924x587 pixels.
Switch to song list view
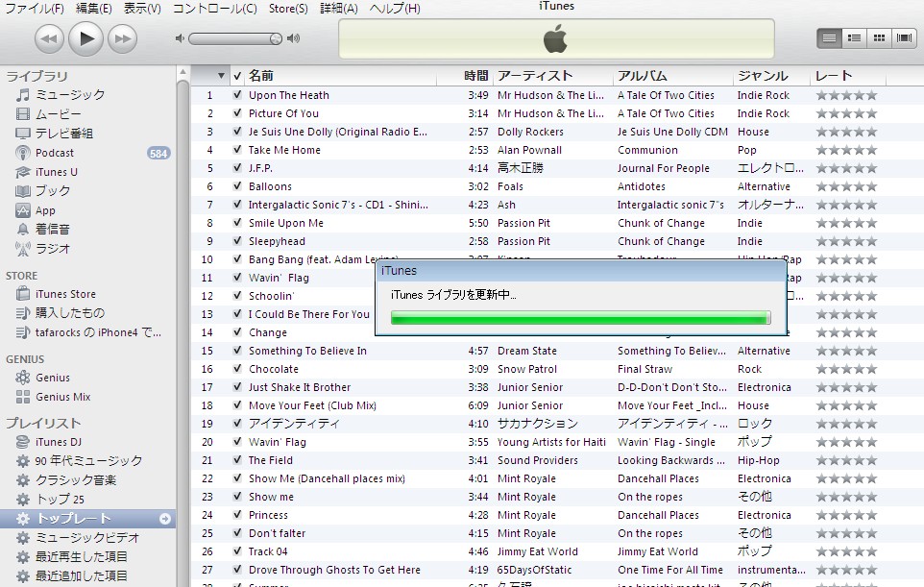(x=829, y=38)
